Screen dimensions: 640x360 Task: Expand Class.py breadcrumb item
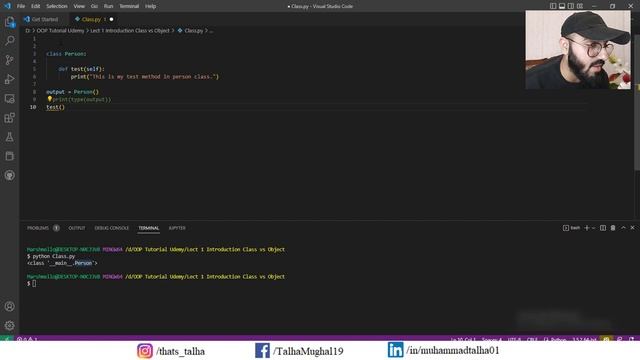pyautogui.click(x=191, y=31)
